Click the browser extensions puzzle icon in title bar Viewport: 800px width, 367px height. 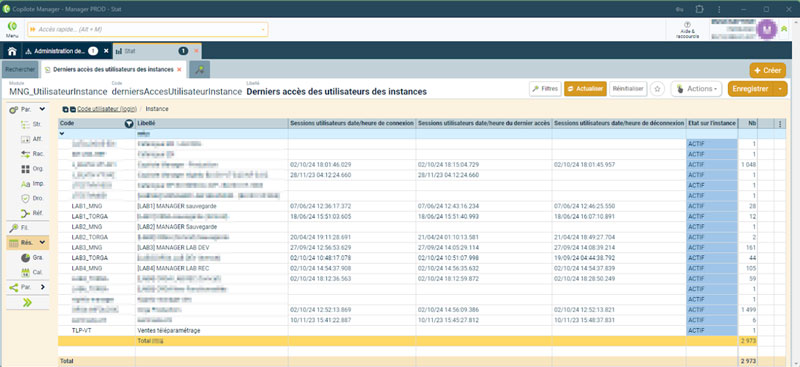(x=699, y=9)
